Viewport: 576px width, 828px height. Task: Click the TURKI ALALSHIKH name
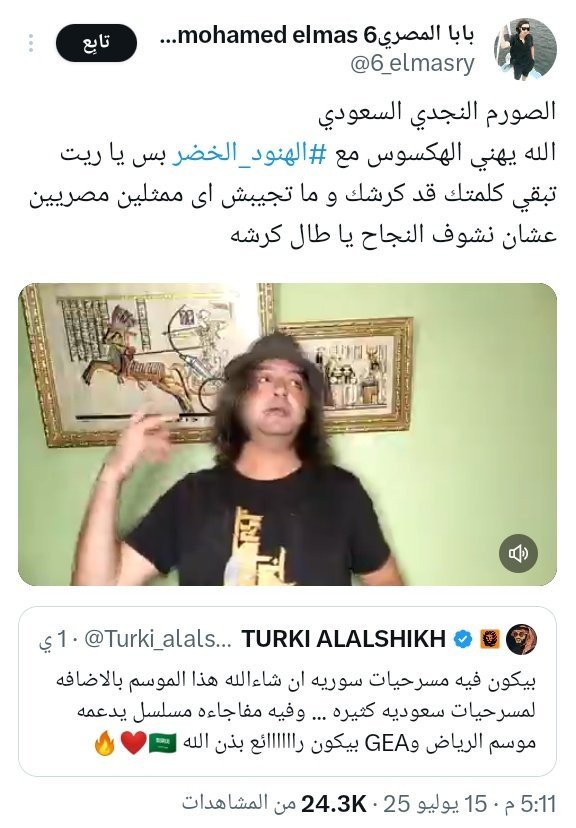pyautogui.click(x=344, y=639)
